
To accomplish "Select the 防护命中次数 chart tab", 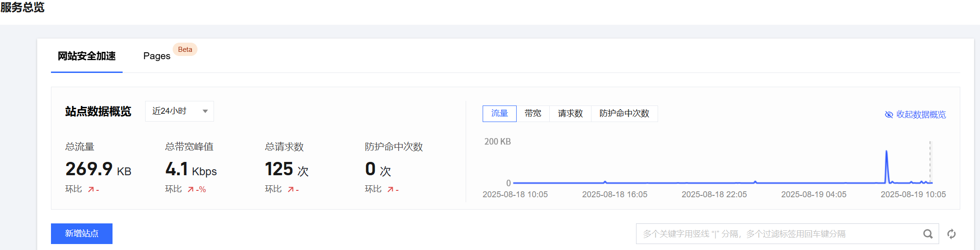I will coord(624,113).
